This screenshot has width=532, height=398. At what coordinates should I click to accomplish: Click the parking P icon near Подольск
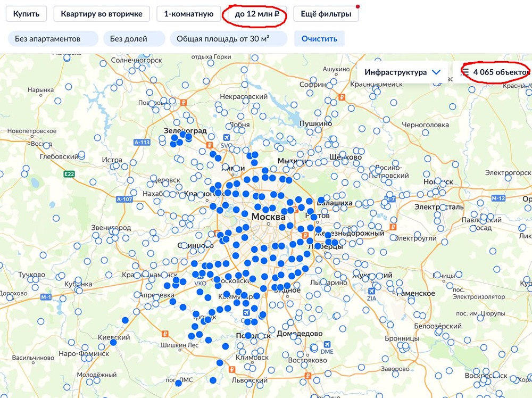[x=232, y=370]
